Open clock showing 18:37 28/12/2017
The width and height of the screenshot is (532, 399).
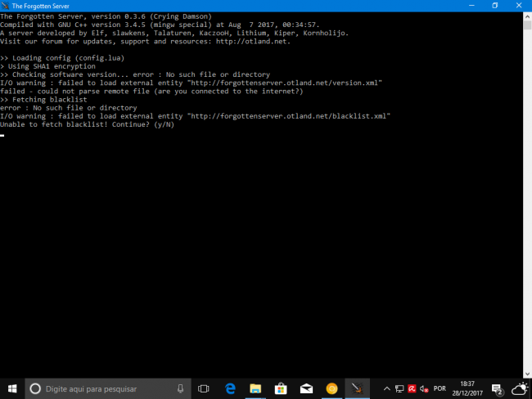467,388
